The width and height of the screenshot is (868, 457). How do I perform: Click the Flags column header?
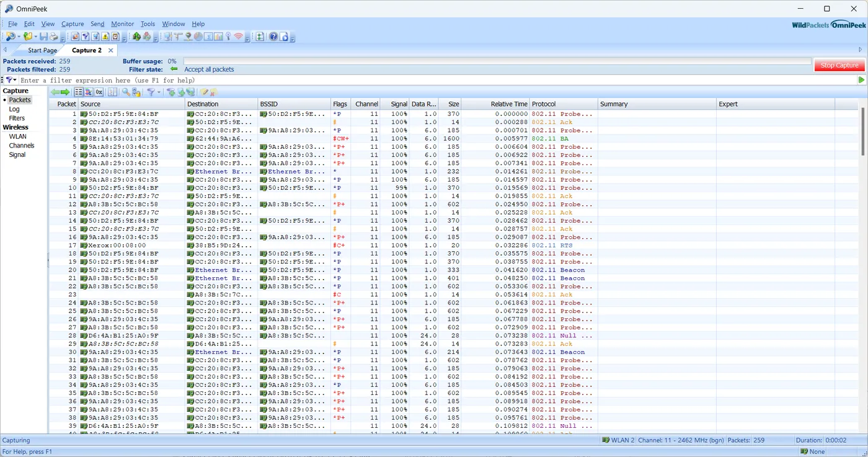[x=341, y=104]
